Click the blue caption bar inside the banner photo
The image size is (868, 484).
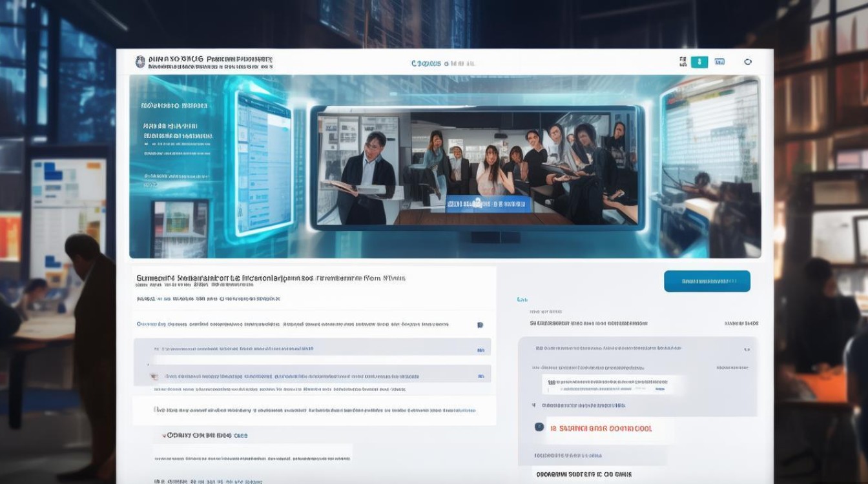489,204
